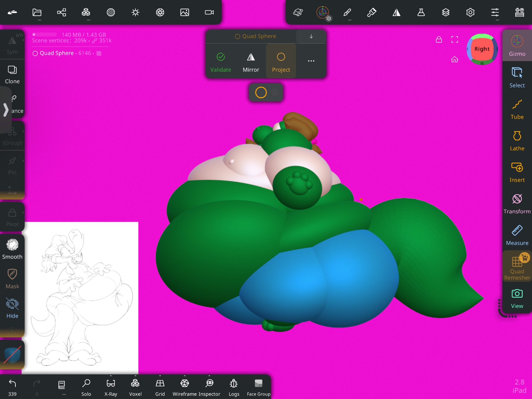Click the Right face of view cube

point(482,49)
